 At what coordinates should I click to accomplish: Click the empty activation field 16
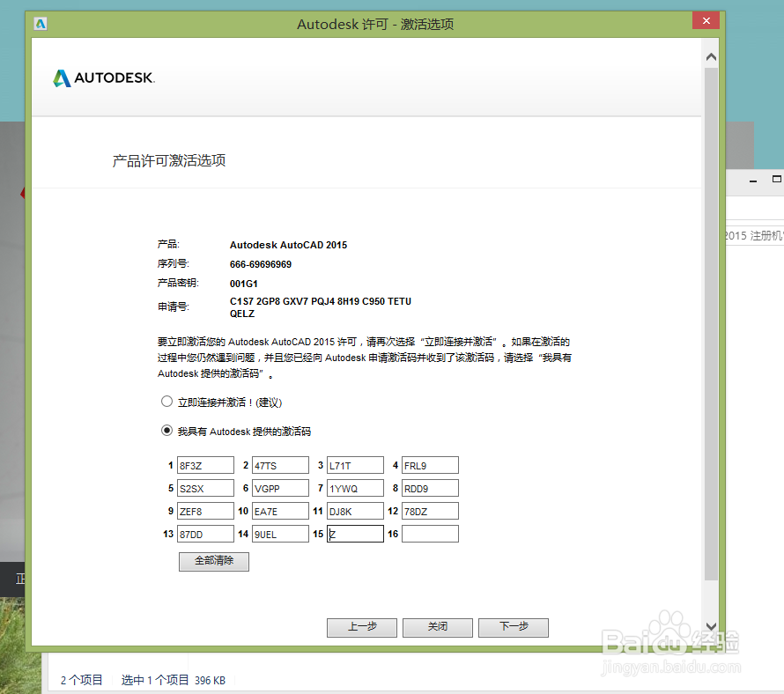[x=430, y=533]
